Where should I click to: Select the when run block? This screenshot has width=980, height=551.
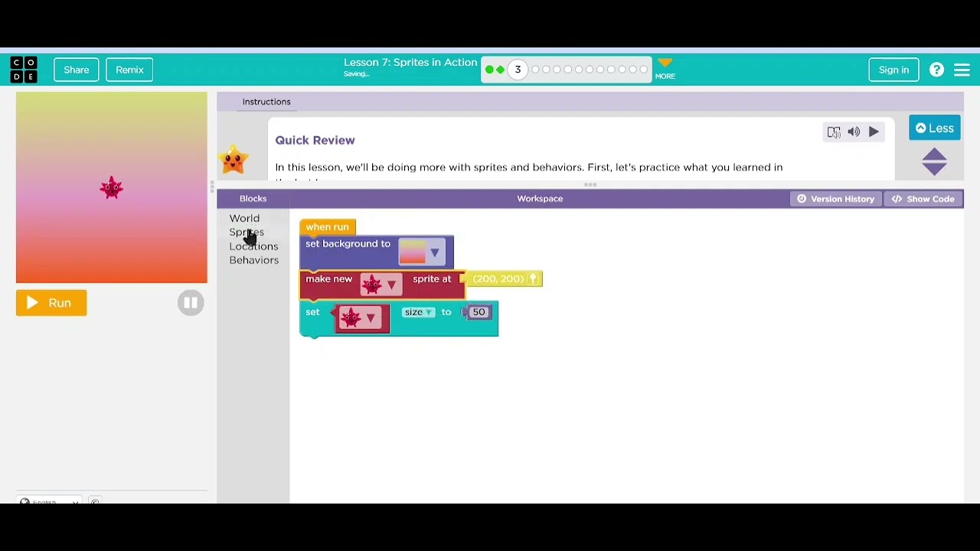328,227
